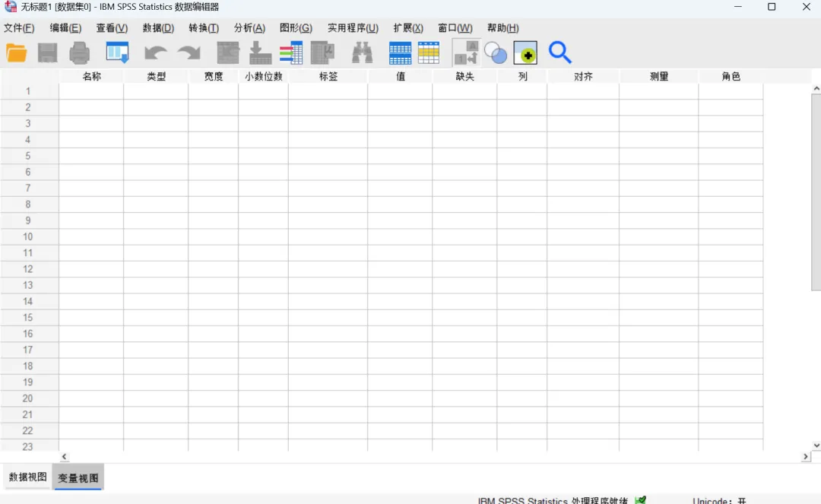Click the 名称 cell in row 1
The image size is (821, 504).
pyautogui.click(x=91, y=91)
